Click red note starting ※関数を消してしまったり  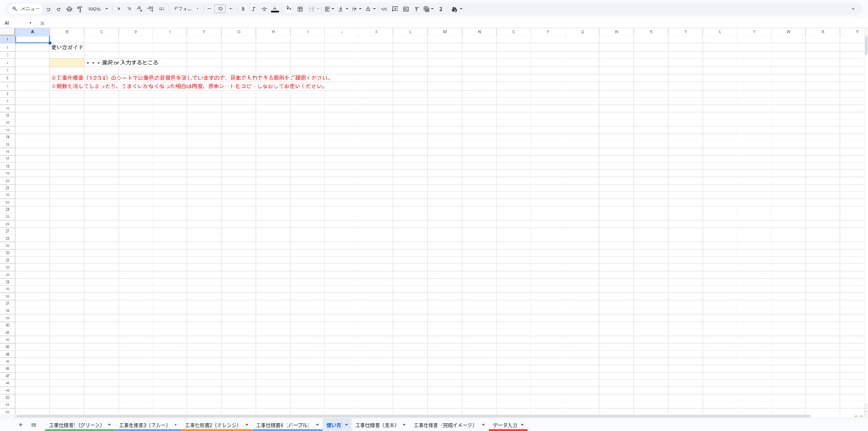click(187, 86)
